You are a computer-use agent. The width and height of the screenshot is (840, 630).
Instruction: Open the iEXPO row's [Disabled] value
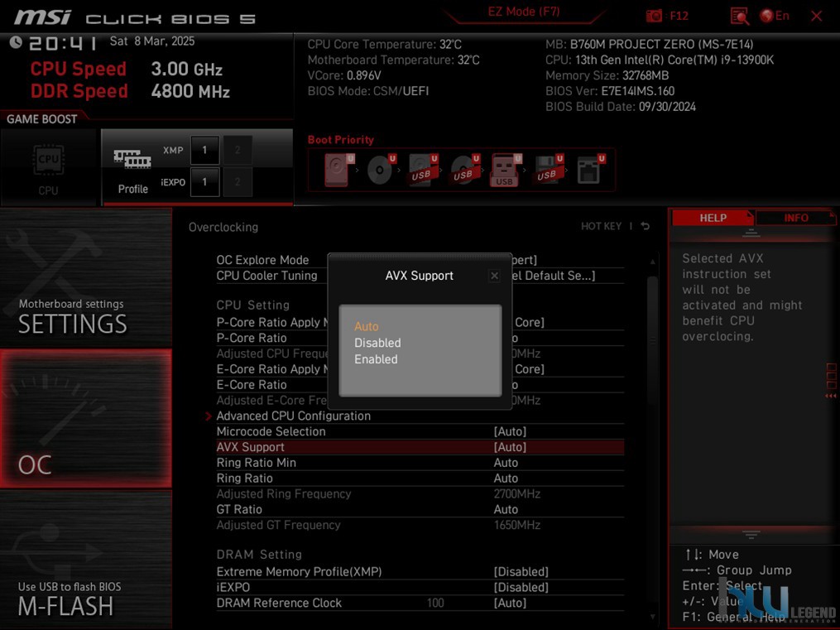click(521, 587)
